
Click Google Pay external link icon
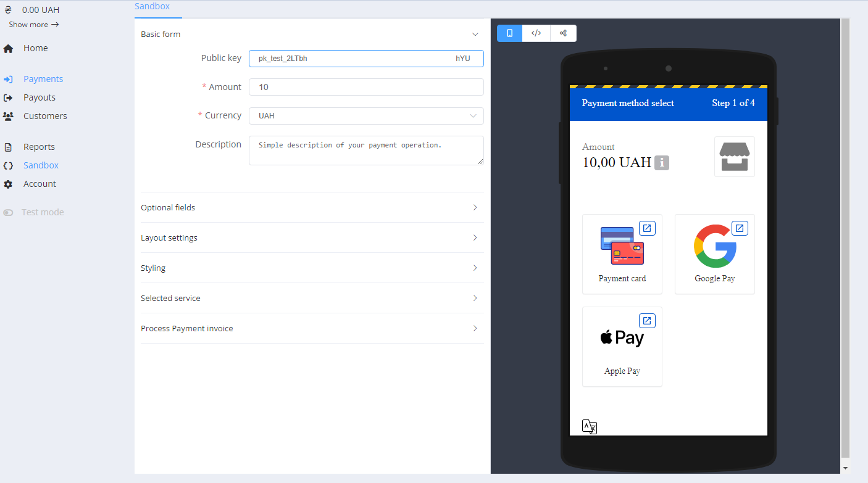point(740,228)
